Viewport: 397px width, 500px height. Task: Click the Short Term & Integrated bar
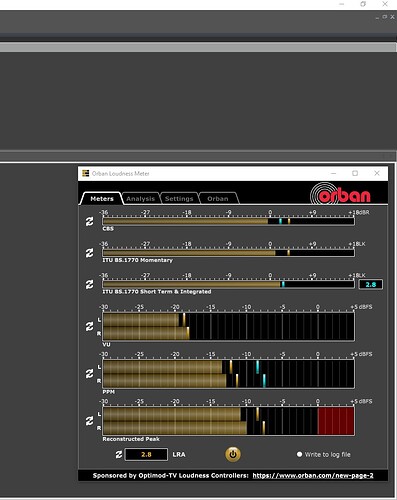click(x=228, y=284)
